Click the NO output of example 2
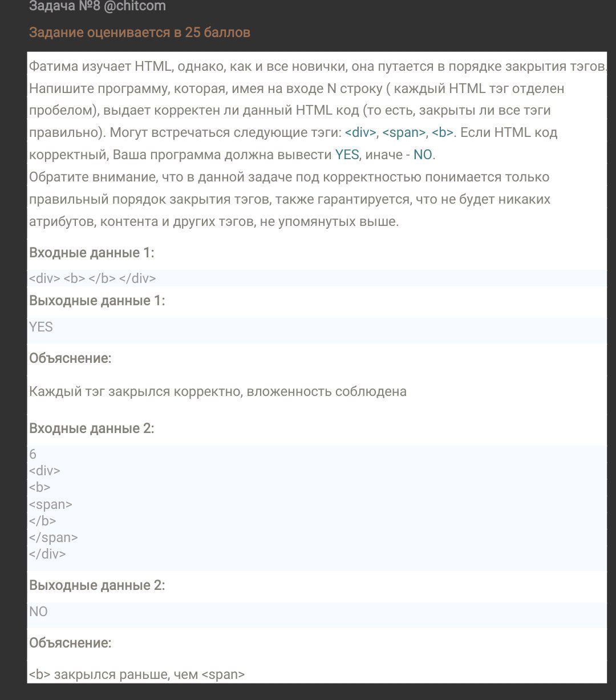The width and height of the screenshot is (616, 700). (38, 612)
